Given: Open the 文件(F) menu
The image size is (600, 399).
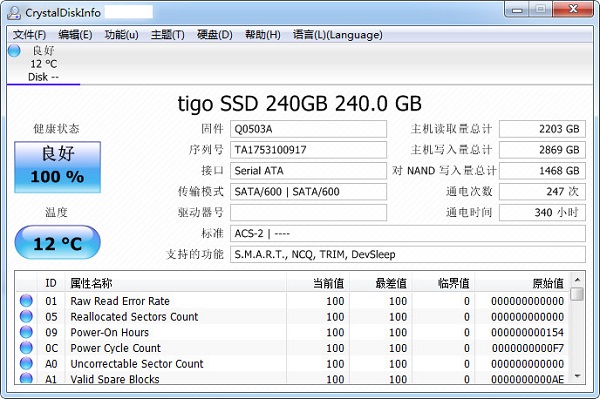Looking at the screenshot, I should coord(29,35).
